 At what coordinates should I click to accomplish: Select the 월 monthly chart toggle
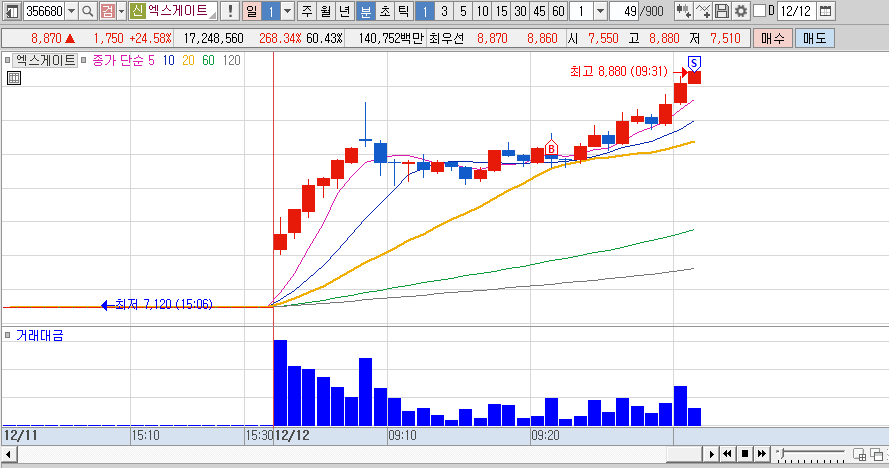(x=325, y=11)
